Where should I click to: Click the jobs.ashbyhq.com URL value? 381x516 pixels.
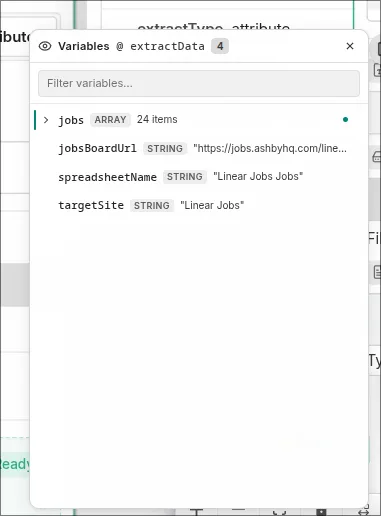click(270, 148)
